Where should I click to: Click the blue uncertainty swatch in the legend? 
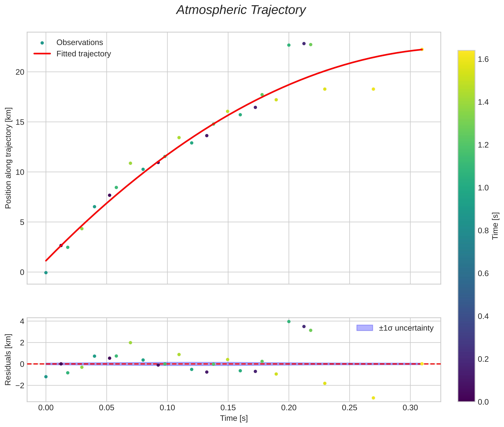(x=365, y=328)
